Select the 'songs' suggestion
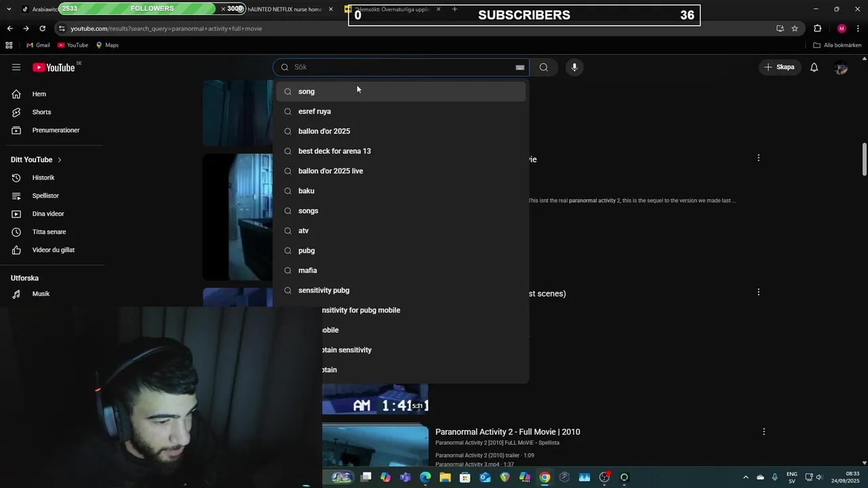This screenshot has height=488, width=868. 401,211
